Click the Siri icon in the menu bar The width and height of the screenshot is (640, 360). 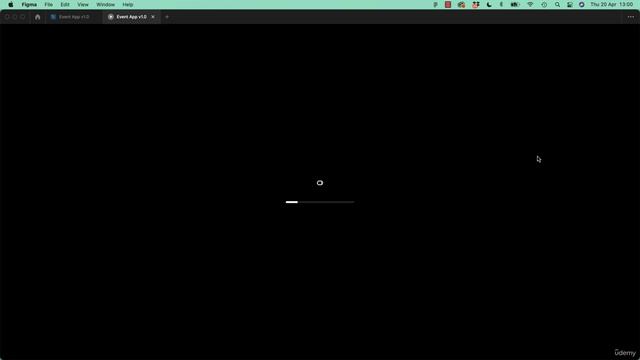(x=582, y=4)
